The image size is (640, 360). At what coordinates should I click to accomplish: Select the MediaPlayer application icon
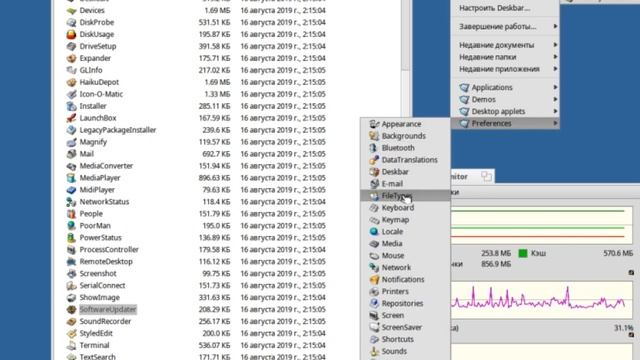point(71,178)
